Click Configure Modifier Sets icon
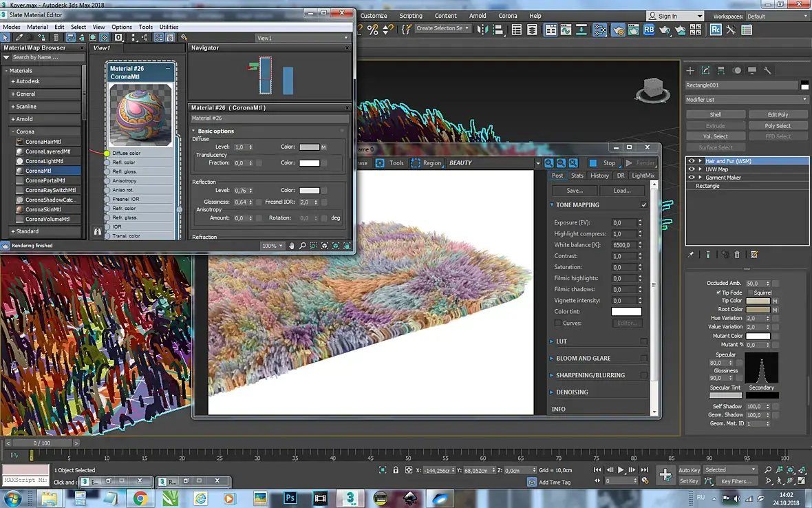Screen dimensions: 812x508 click(754, 255)
